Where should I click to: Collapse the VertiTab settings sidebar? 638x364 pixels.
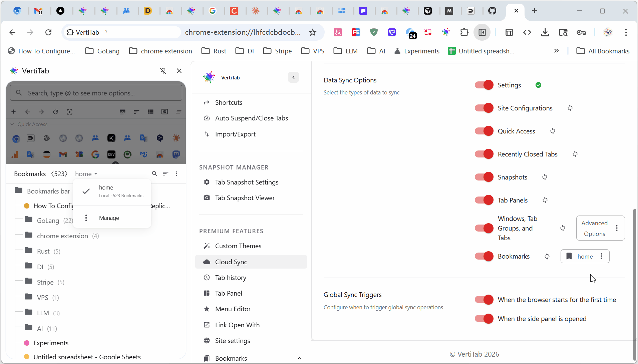(293, 77)
